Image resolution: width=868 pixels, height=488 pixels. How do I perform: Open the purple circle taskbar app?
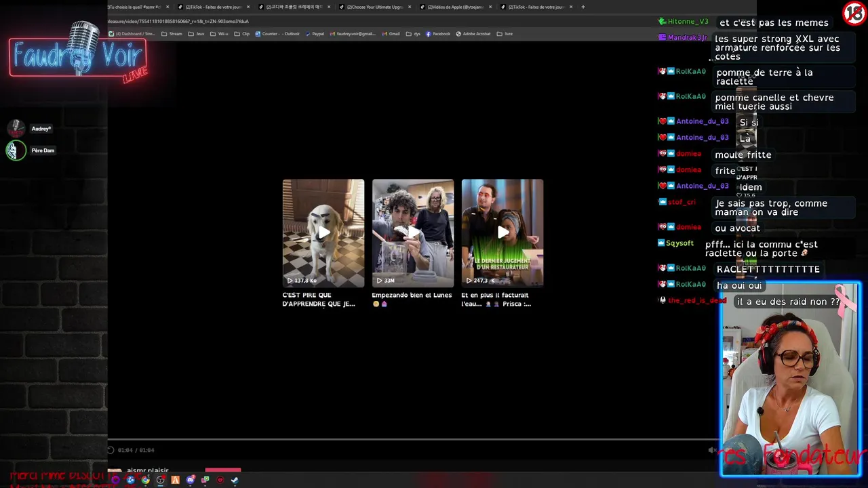pos(116,480)
